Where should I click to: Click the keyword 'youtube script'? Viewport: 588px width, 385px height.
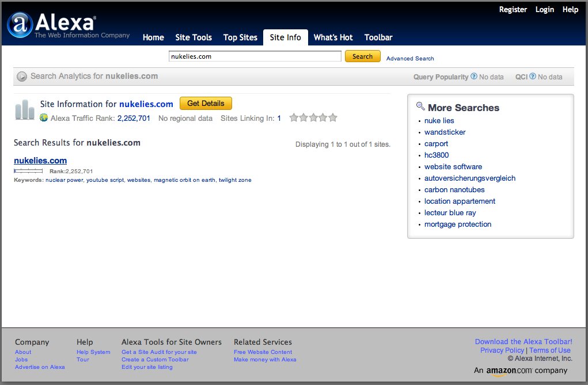(x=105, y=180)
